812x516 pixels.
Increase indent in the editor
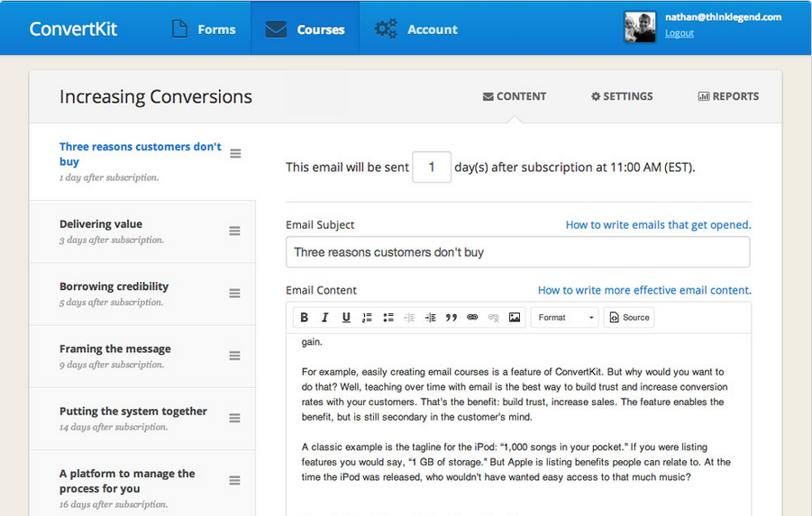point(431,317)
